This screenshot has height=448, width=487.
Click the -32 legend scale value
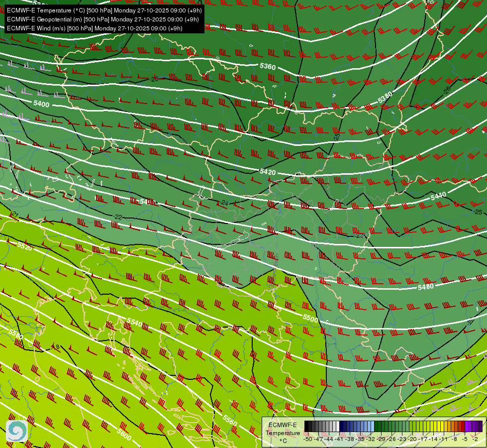coord(371,439)
